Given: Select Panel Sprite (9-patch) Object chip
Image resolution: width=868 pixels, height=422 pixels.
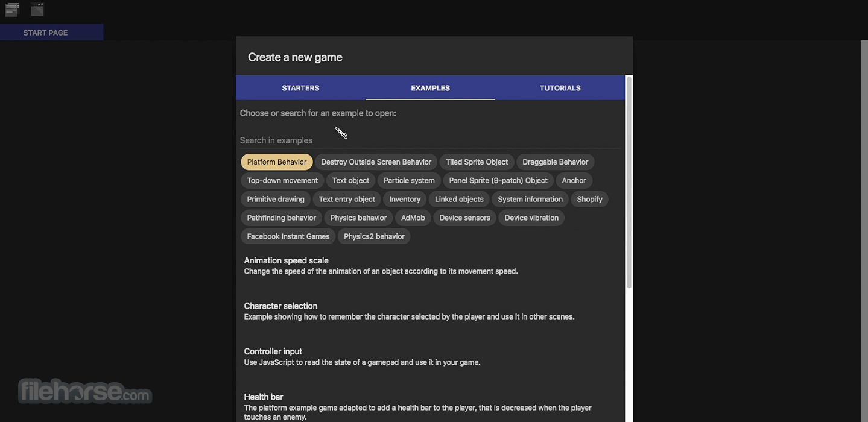Looking at the screenshot, I should tap(498, 180).
